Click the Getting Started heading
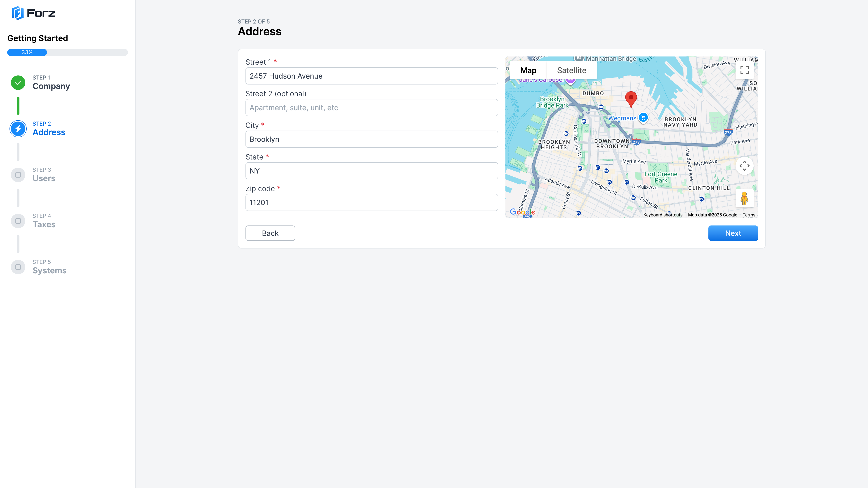The image size is (868, 488). click(x=38, y=38)
